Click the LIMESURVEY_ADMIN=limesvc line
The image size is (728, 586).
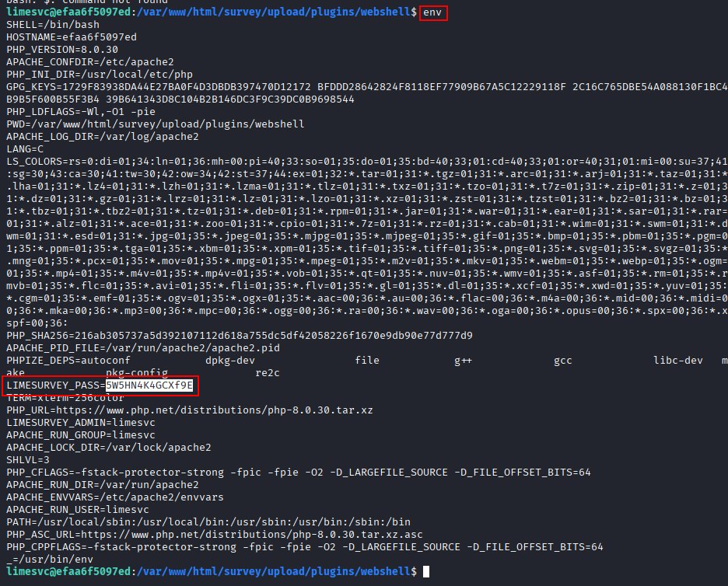point(81,423)
